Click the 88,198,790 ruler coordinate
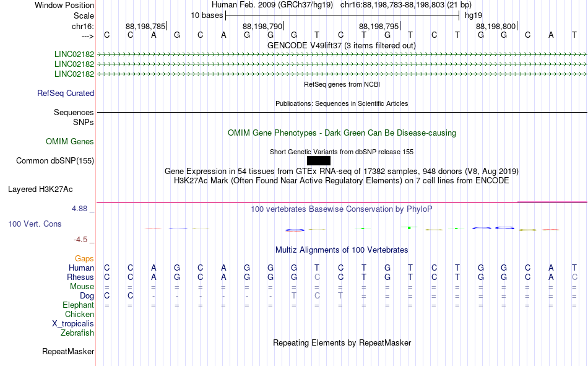This screenshot has width=588, height=366. click(262, 26)
